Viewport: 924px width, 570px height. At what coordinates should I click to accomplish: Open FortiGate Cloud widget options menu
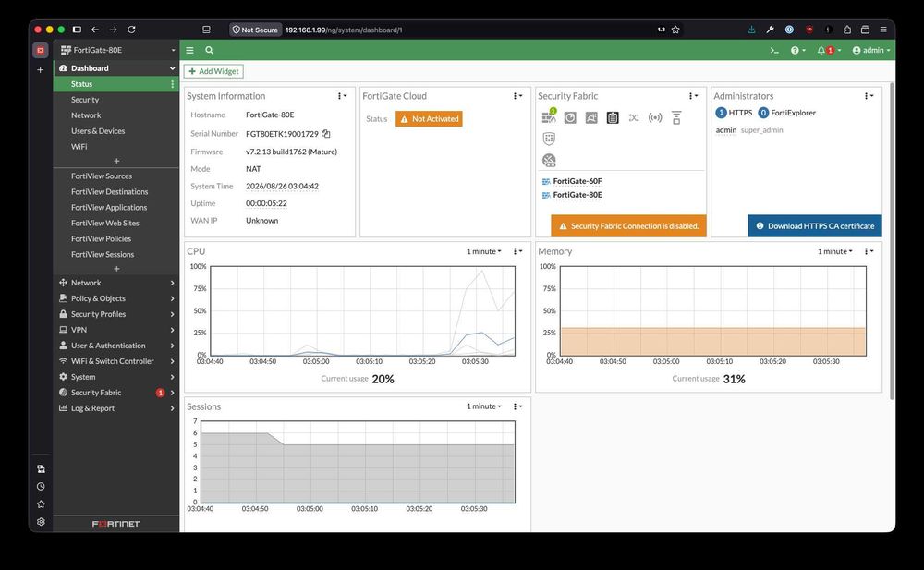[x=517, y=96]
